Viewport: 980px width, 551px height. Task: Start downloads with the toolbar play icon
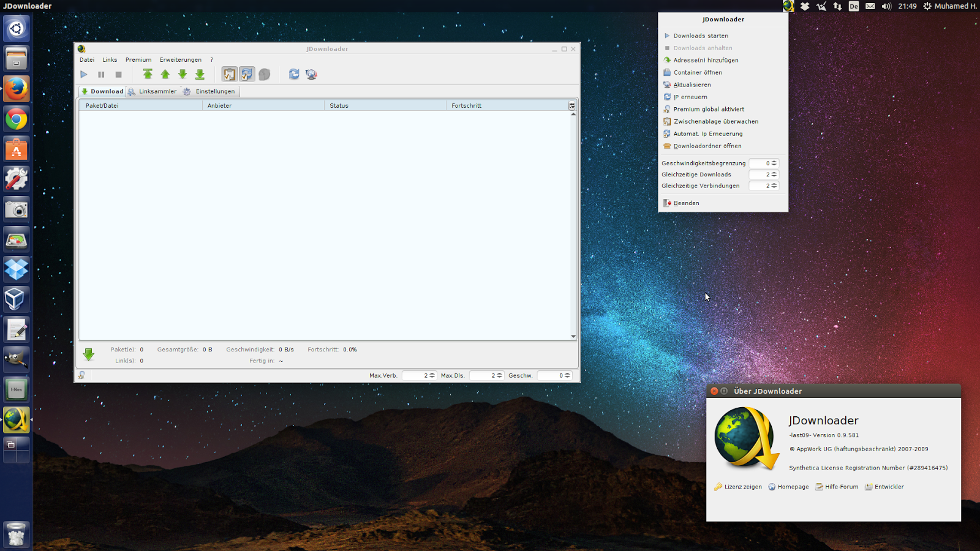point(84,75)
